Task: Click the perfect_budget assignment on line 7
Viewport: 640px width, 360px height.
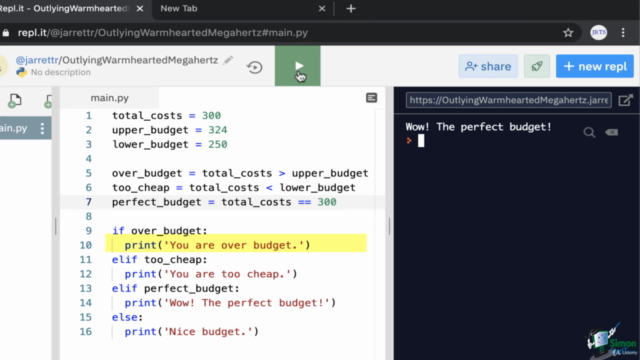Action: (x=224, y=202)
